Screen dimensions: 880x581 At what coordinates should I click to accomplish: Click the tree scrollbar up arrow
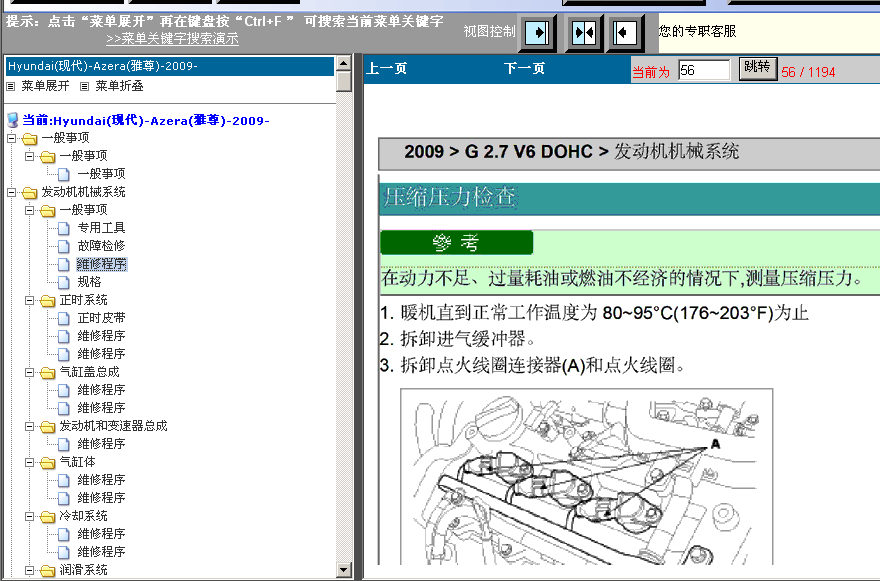(343, 63)
